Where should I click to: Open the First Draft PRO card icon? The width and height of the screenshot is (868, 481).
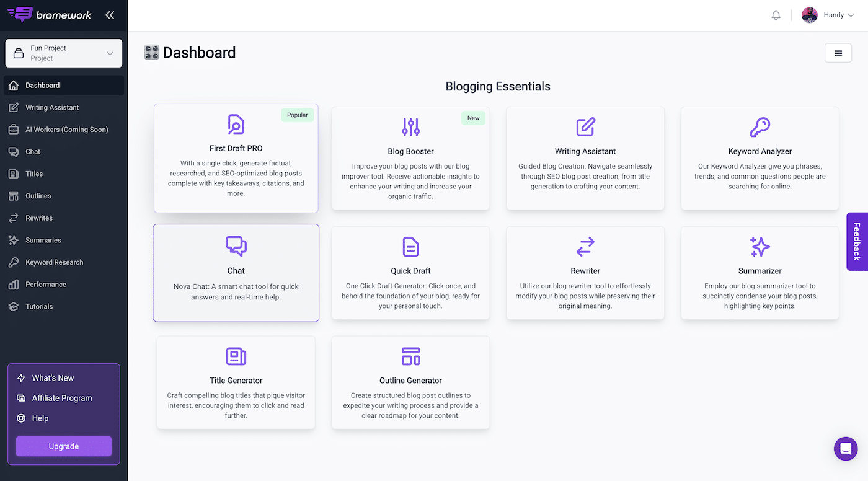(236, 125)
